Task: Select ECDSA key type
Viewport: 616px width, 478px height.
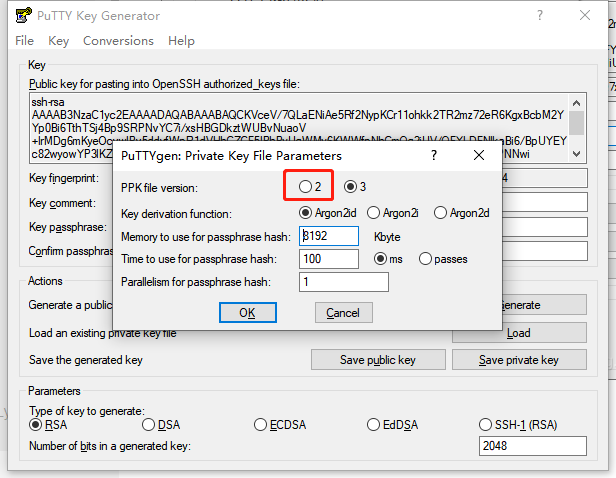Action: (280, 425)
